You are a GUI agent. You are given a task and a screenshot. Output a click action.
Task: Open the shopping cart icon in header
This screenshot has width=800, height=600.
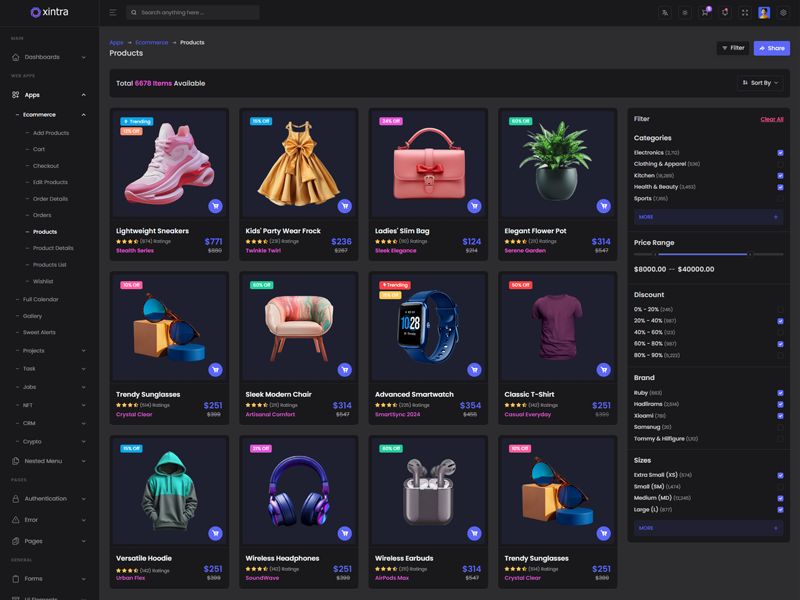[704, 13]
